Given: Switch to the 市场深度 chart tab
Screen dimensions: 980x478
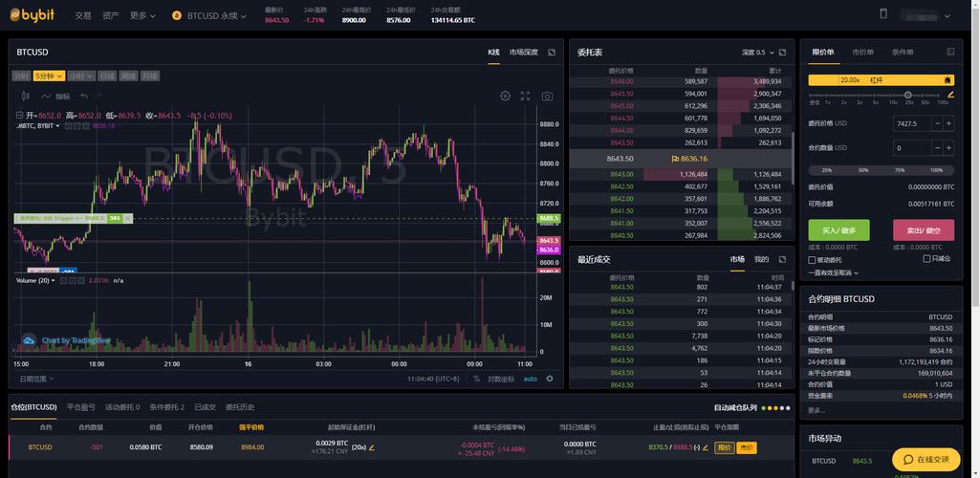Looking at the screenshot, I should 524,53.
